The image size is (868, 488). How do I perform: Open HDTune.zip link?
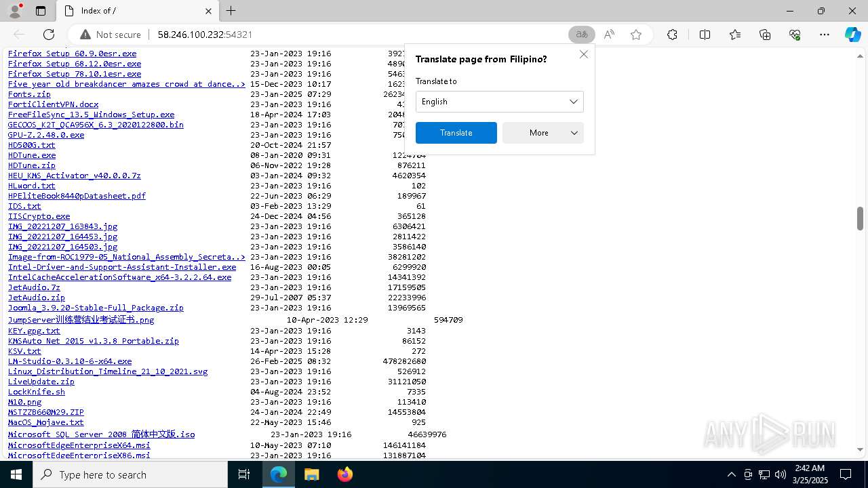pyautogui.click(x=32, y=165)
